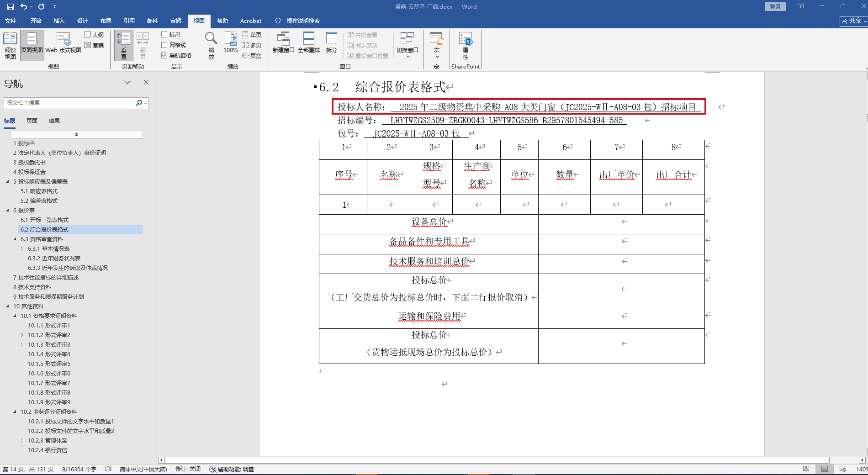Image resolution: width=868 pixels, height=475 pixels.
Task: Arrange all windows (全部重排)
Action: click(x=309, y=42)
